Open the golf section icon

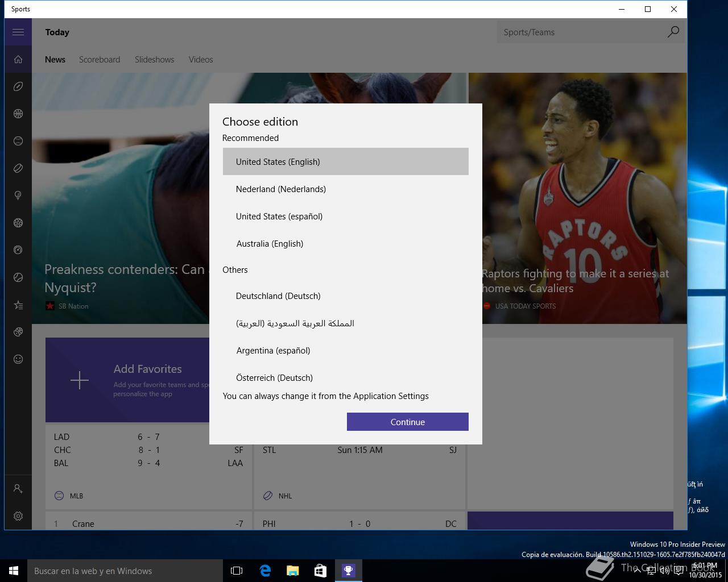[x=18, y=196]
